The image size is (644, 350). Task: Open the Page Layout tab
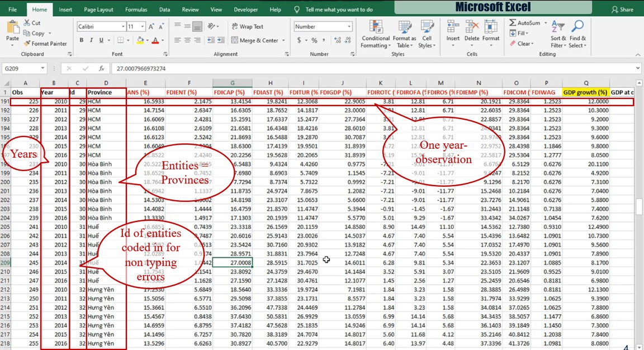click(x=98, y=10)
